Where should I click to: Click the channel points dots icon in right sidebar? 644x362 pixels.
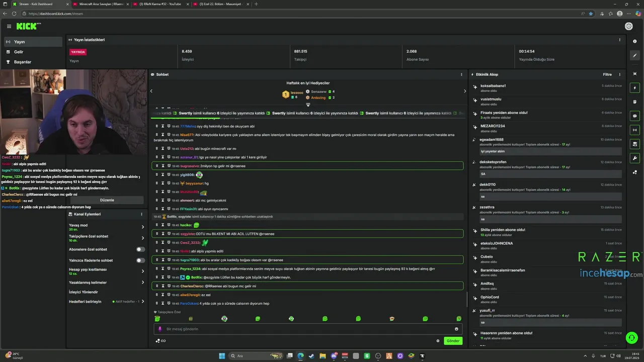tap(635, 172)
